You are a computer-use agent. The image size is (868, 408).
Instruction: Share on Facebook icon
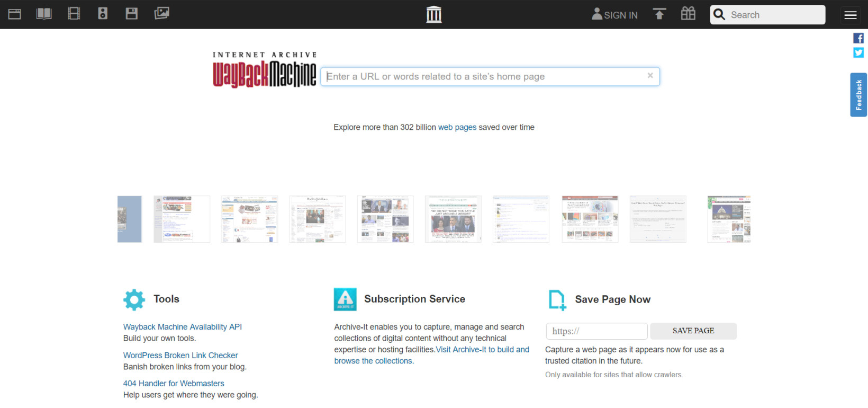(858, 38)
